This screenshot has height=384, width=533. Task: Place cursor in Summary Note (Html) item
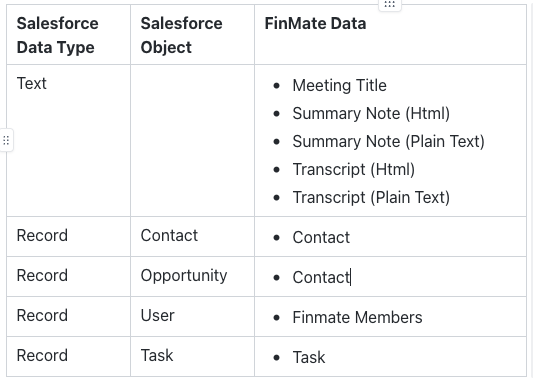[371, 114]
